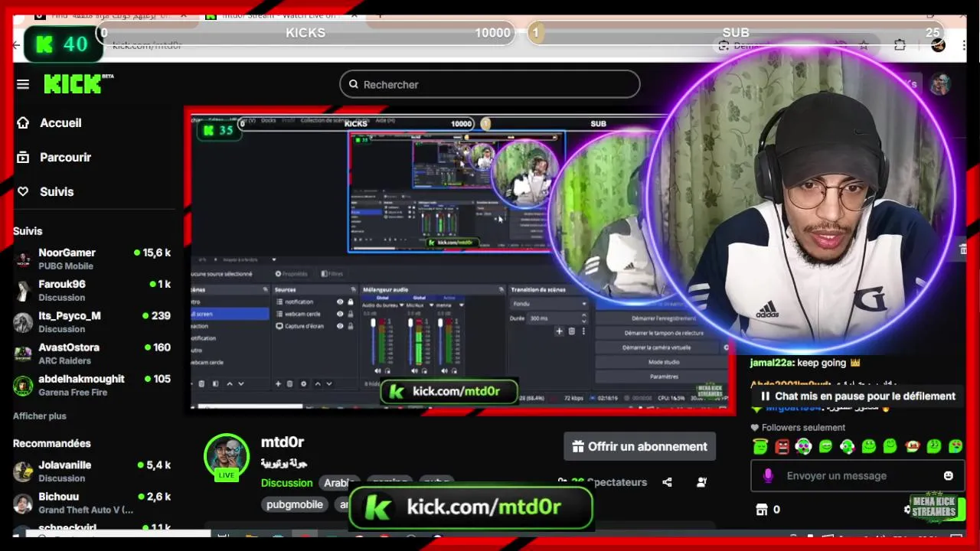Hide the Capture d'écran source
This screenshot has width=980, height=551.
click(x=340, y=326)
